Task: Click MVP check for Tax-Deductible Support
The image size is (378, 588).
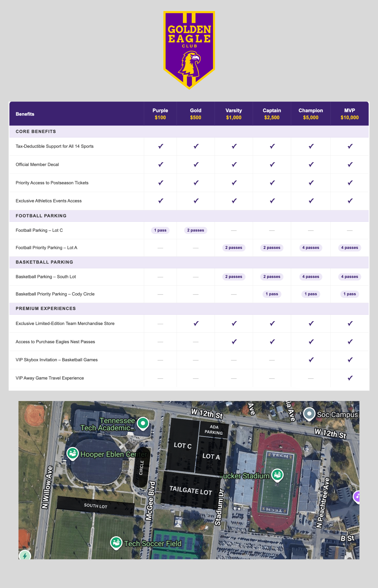Action: 350,146
